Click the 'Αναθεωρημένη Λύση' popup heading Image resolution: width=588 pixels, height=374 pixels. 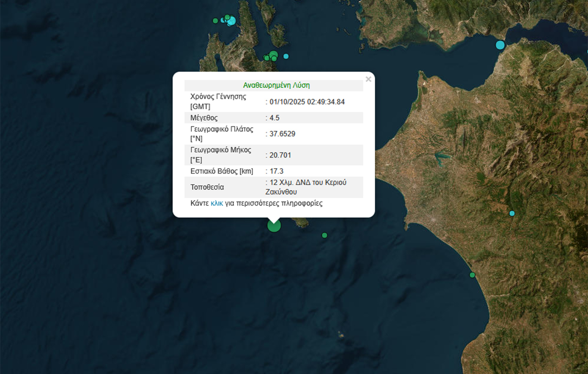coord(276,85)
